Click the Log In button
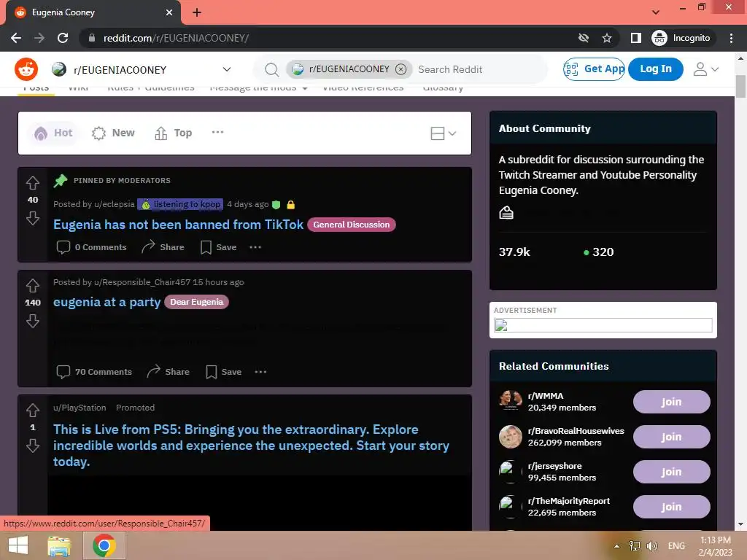The width and height of the screenshot is (747, 560). coord(656,69)
